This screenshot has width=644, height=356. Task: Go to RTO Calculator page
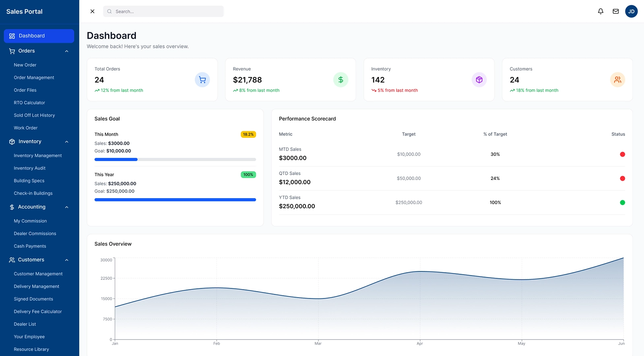pyautogui.click(x=29, y=103)
